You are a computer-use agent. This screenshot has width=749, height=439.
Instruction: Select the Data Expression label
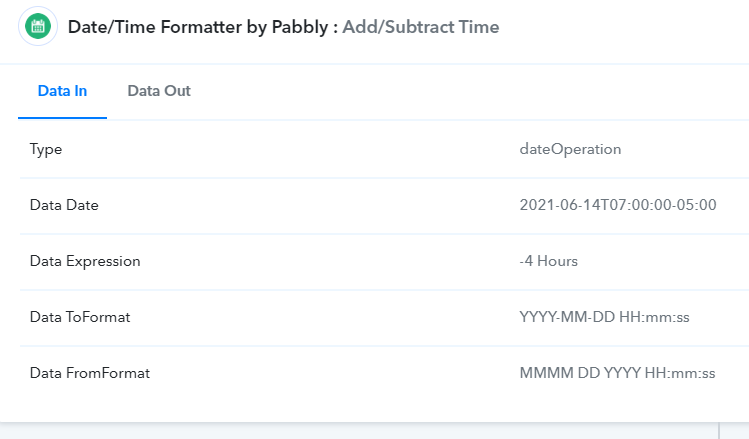(x=85, y=261)
